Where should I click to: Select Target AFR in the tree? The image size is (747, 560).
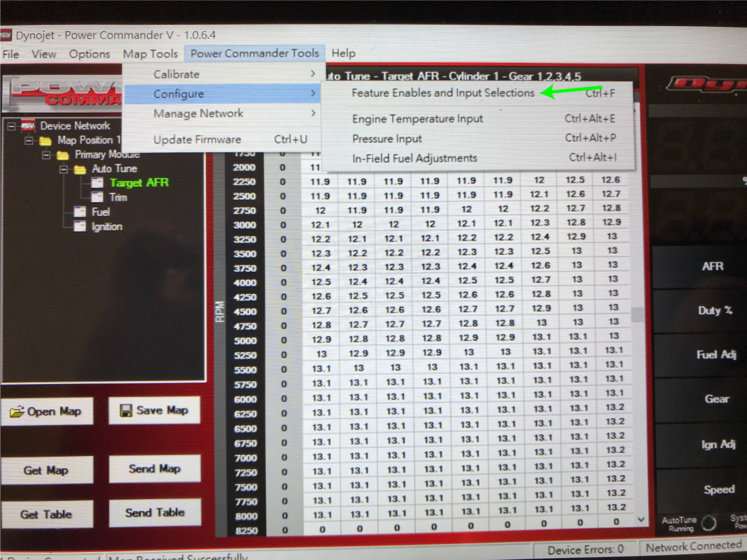click(139, 183)
